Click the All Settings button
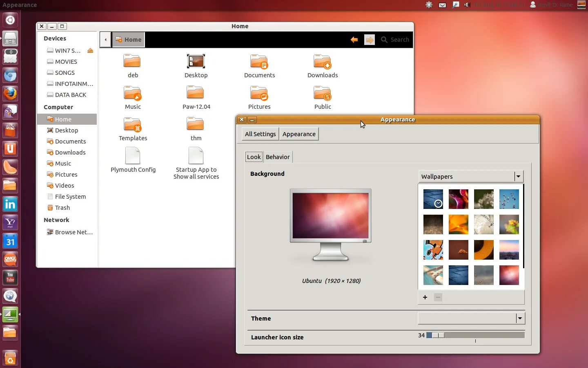The width and height of the screenshot is (588, 368). pyautogui.click(x=260, y=134)
